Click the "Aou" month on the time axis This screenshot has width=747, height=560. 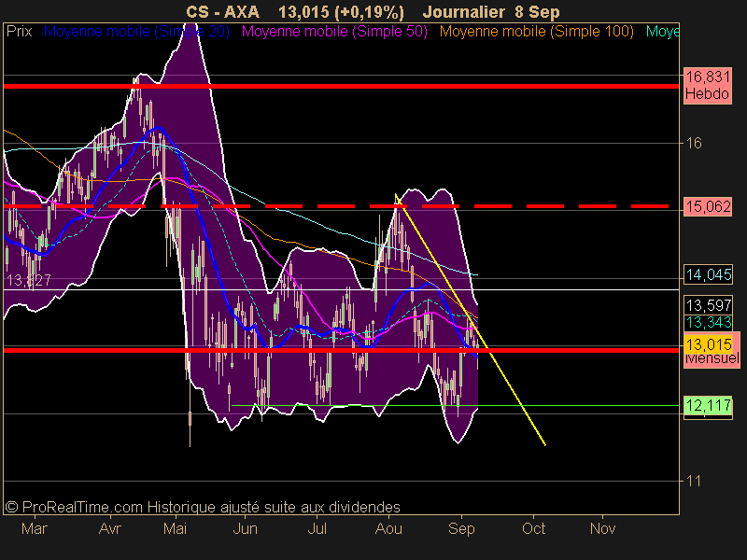tap(388, 528)
